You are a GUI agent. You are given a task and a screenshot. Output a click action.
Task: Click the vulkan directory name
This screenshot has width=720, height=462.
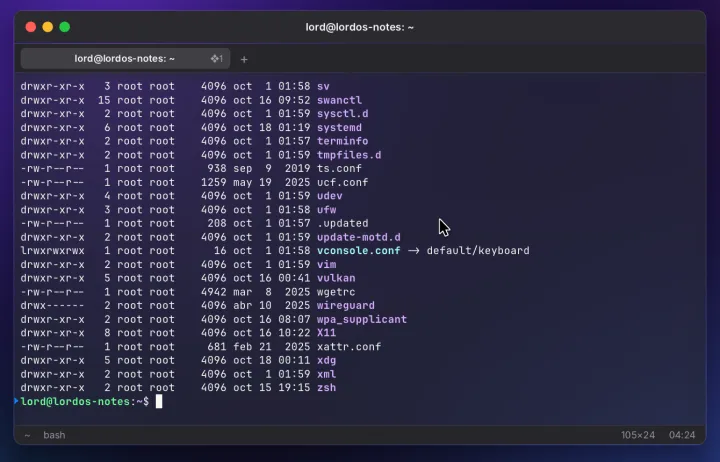[x=336, y=278]
